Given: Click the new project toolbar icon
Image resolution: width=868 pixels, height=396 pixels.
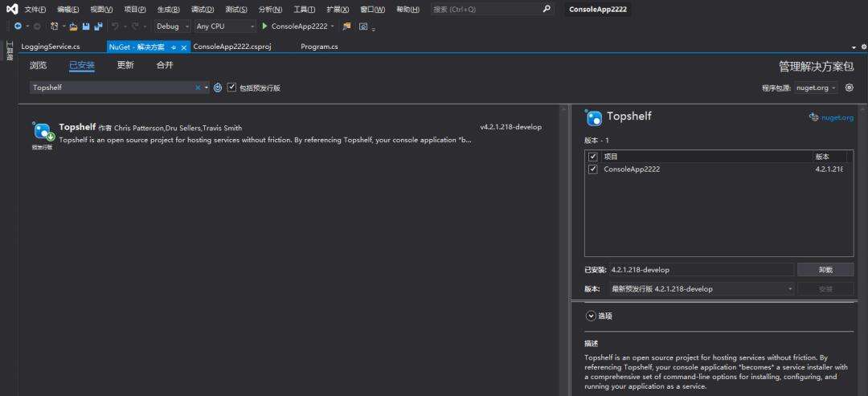Looking at the screenshot, I should [x=55, y=26].
